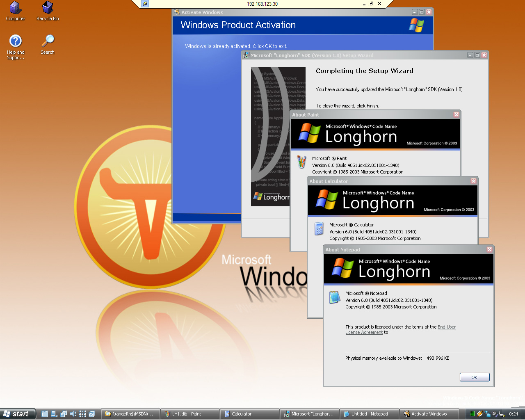Viewport: 525px width, 420px height.
Task: Restore down the remote desktop session
Action: (x=372, y=4)
